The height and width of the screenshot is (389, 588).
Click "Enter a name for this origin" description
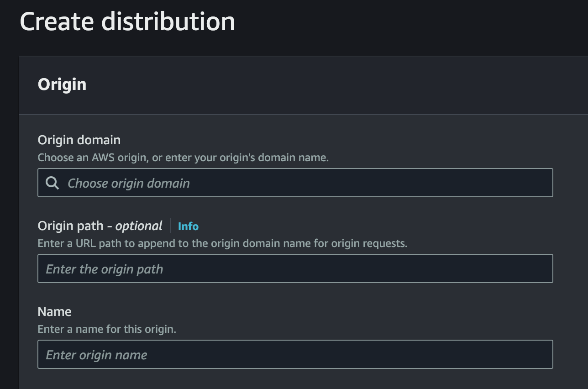pyautogui.click(x=107, y=329)
